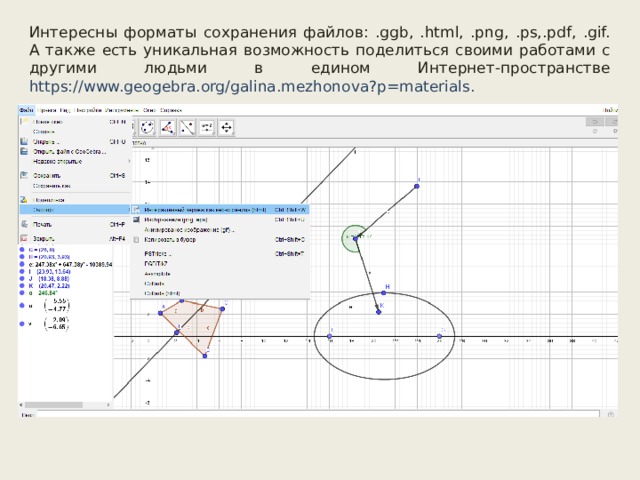Click the algebra view horizontal scrollbar
This screenshot has height=480, width=640.
53,405
